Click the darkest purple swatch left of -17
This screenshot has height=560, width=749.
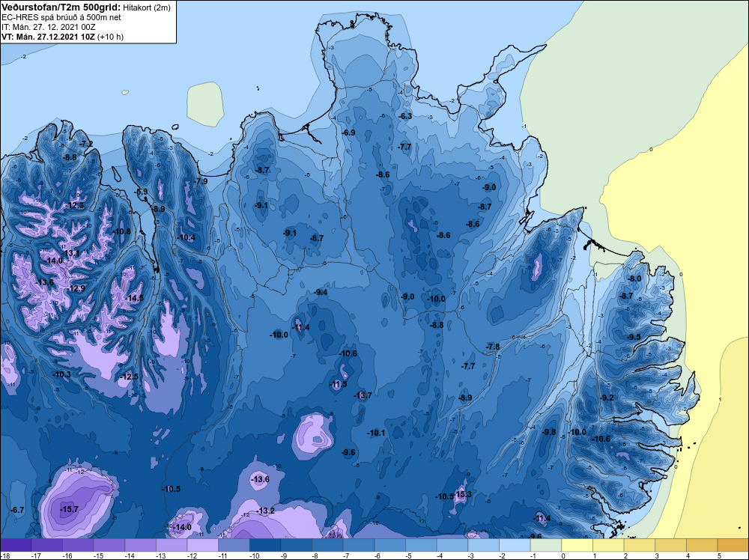(x=16, y=545)
